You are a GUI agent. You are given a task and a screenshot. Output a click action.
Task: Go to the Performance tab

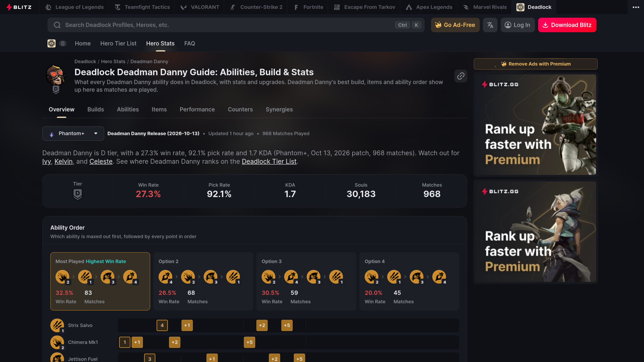(x=197, y=109)
